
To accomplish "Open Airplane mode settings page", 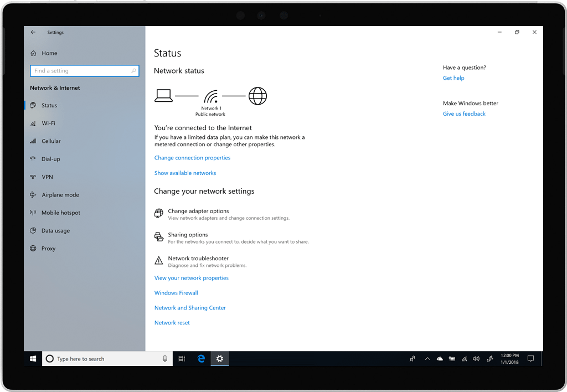I will pyautogui.click(x=60, y=195).
